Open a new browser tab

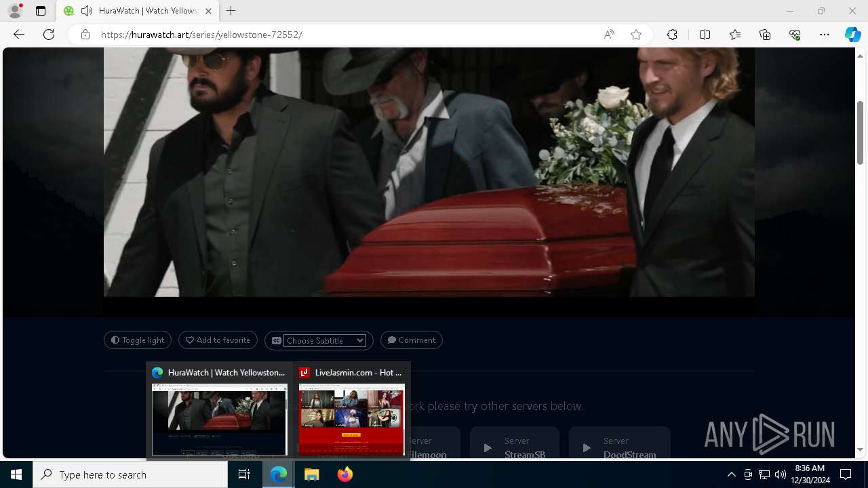(x=231, y=11)
